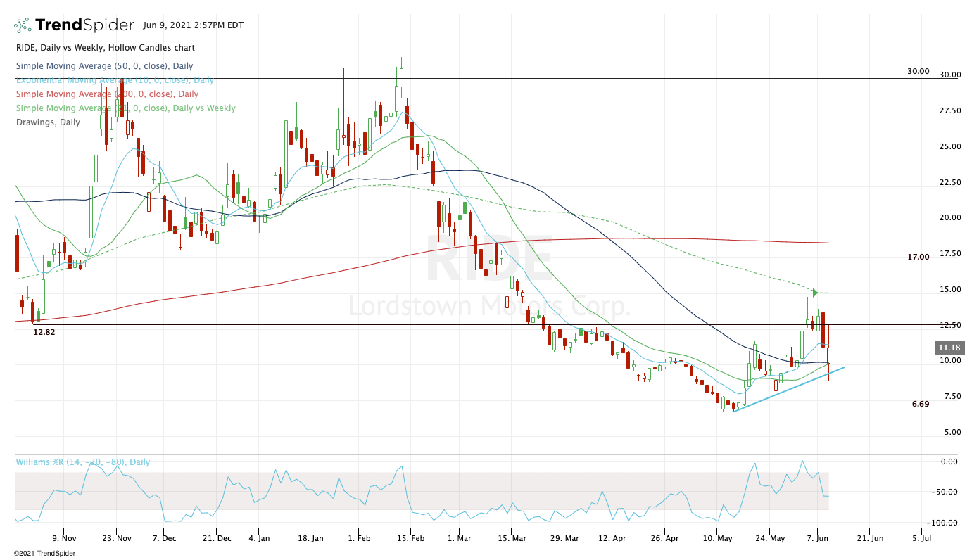This screenshot has width=979, height=560.
Task: Click the last candle on the chart
Action: coord(829,355)
